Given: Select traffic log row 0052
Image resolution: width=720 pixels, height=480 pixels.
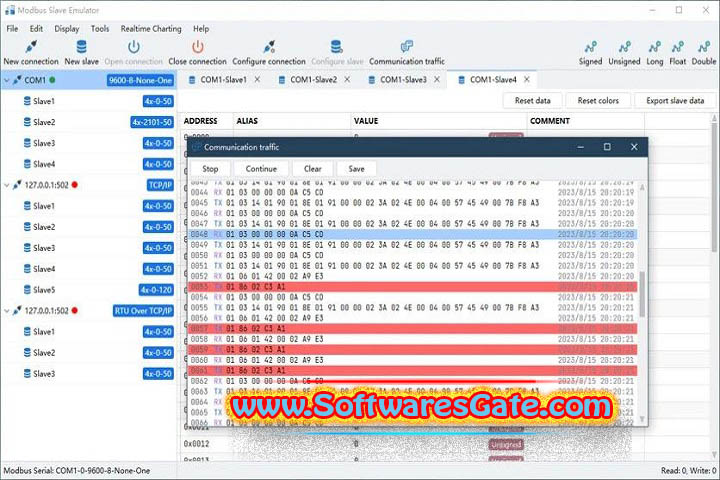Looking at the screenshot, I should [x=413, y=276].
